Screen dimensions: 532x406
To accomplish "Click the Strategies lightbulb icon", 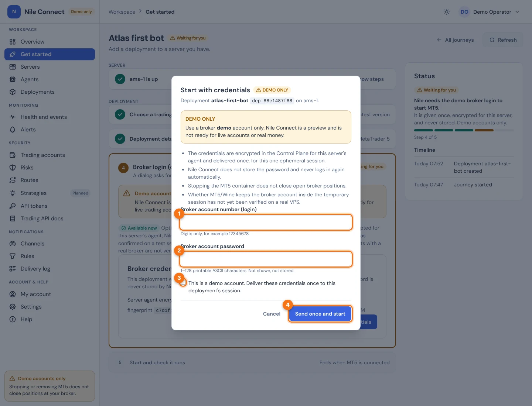I will click(13, 193).
